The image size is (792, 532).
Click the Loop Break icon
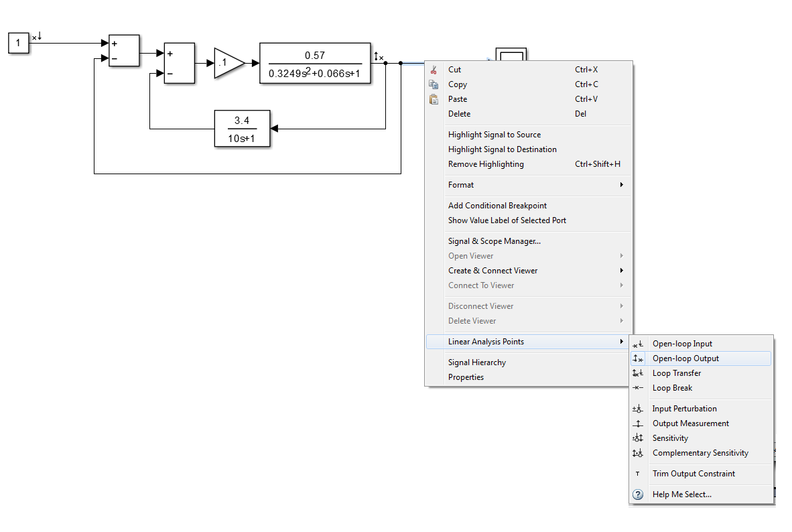point(638,388)
